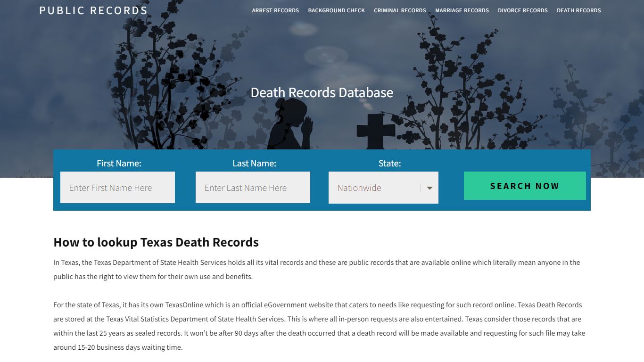Go to Arrest Records page
The image size is (644, 362).
pyautogui.click(x=275, y=10)
